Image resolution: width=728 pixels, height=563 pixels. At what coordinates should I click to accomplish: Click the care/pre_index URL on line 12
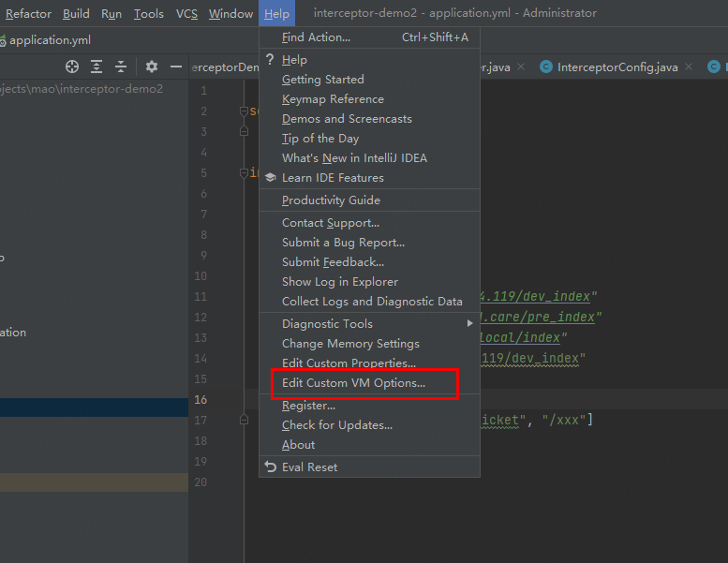pyautogui.click(x=537, y=317)
